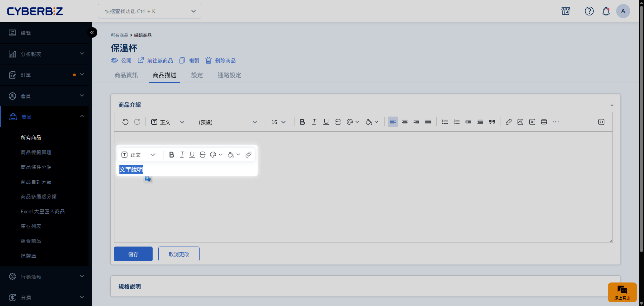Open the font size 16 dropdown
644x306 pixels.
[278, 122]
